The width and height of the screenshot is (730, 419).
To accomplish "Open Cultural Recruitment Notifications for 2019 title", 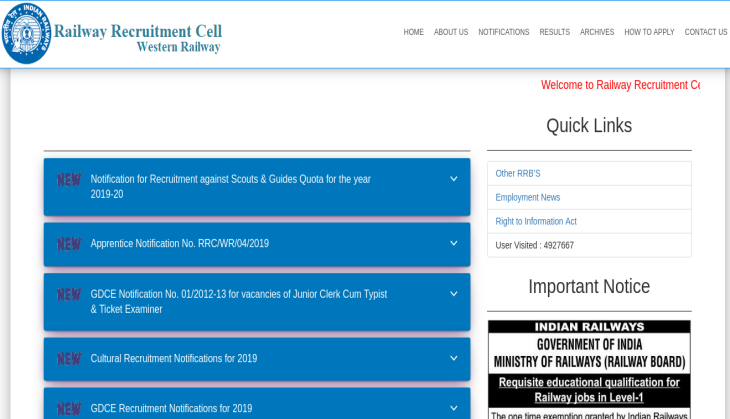I will pos(174,358).
